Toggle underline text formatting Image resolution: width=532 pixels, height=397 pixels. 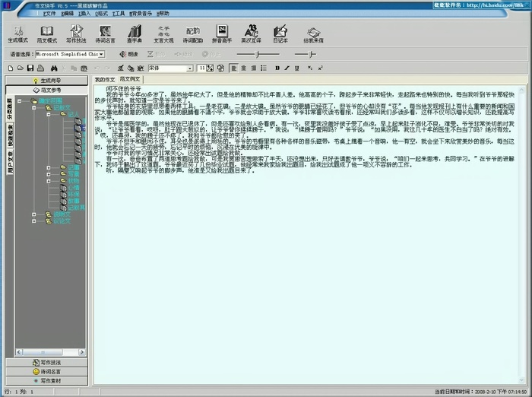point(298,68)
